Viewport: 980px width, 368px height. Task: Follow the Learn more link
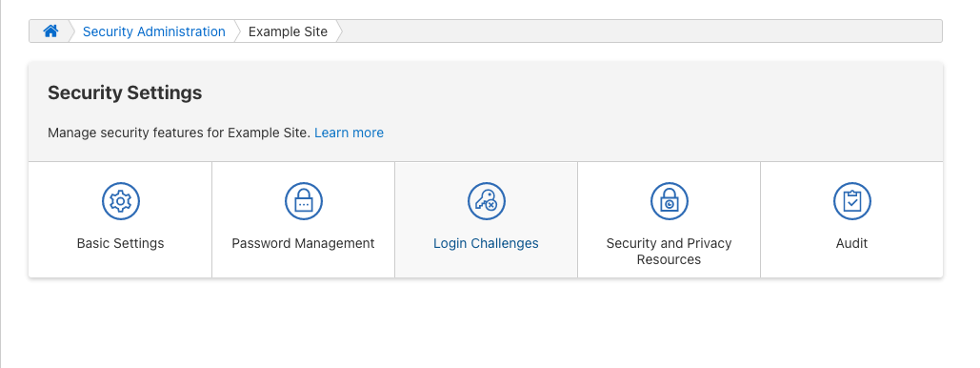point(349,133)
